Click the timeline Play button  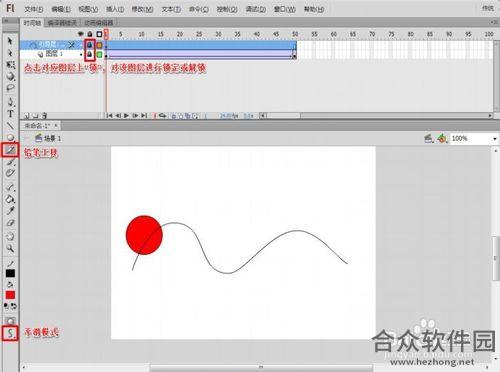coord(126,116)
